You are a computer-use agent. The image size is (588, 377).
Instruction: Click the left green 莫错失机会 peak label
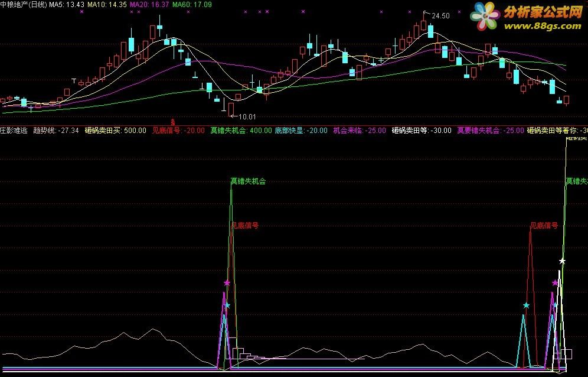click(x=249, y=181)
